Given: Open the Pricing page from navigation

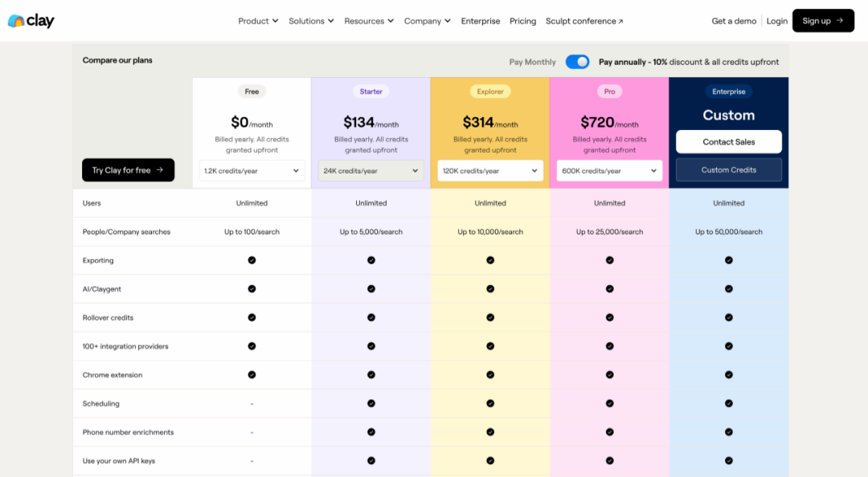Looking at the screenshot, I should 522,21.
